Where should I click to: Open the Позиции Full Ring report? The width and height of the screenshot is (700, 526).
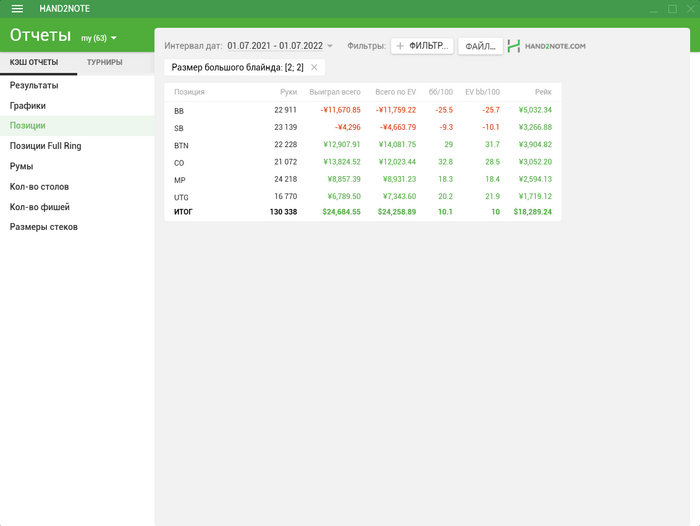(77, 146)
